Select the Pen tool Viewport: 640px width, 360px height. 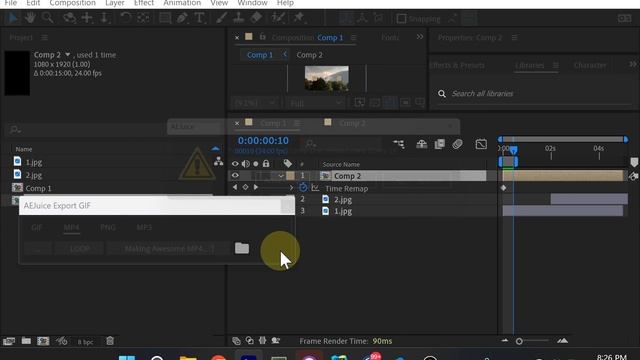click(x=182, y=18)
